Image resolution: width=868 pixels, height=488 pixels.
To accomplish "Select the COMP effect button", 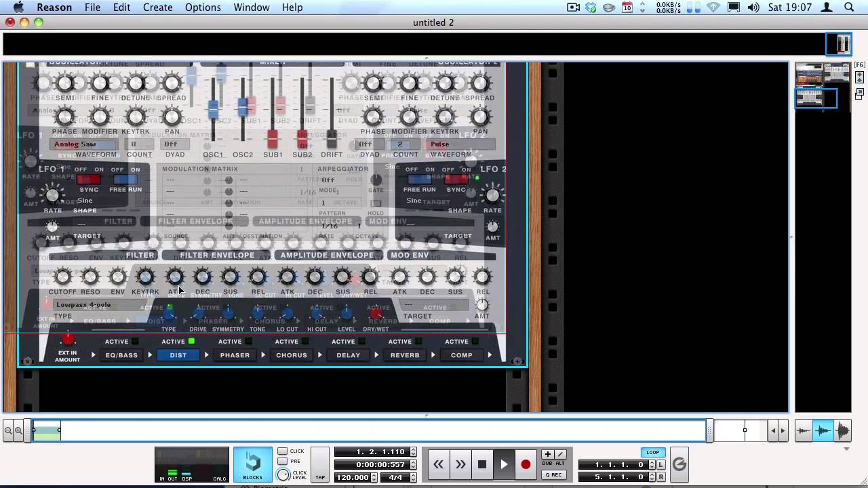I will (462, 355).
